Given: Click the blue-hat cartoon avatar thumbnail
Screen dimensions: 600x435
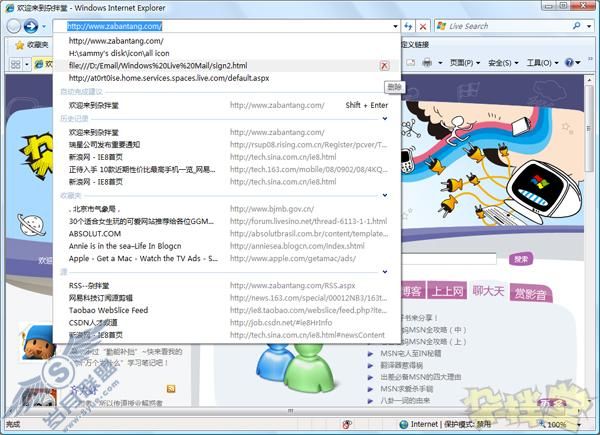Looking at the screenshot, I should point(38,342).
